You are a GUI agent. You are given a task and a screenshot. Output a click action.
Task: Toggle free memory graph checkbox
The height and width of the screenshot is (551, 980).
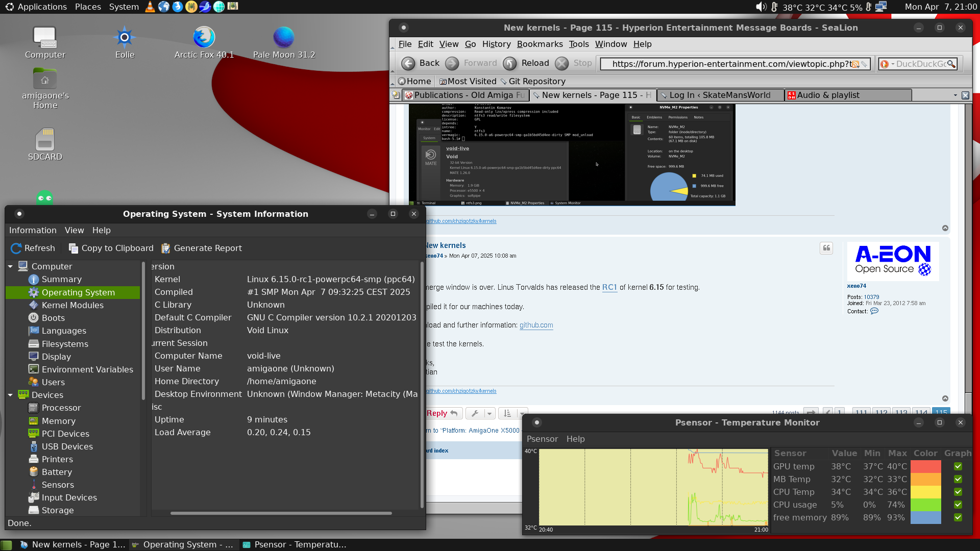(958, 517)
